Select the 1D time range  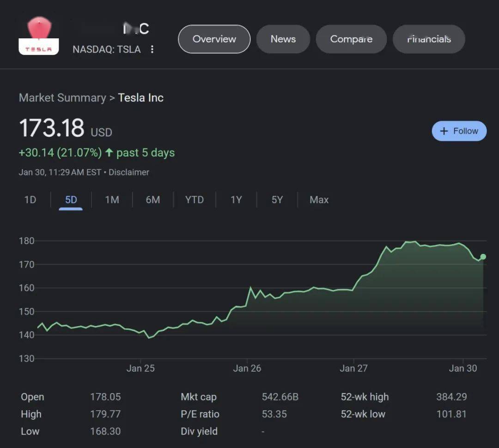click(x=30, y=200)
